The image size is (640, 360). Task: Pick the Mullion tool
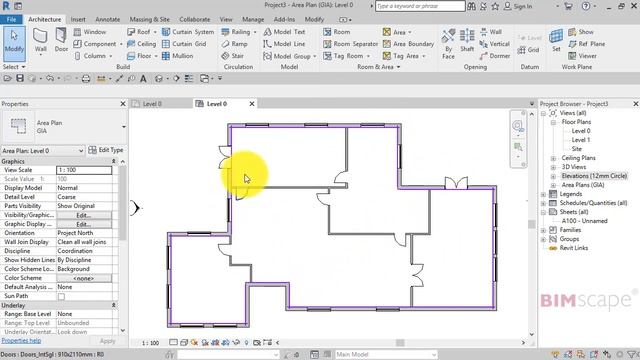[x=178, y=56]
